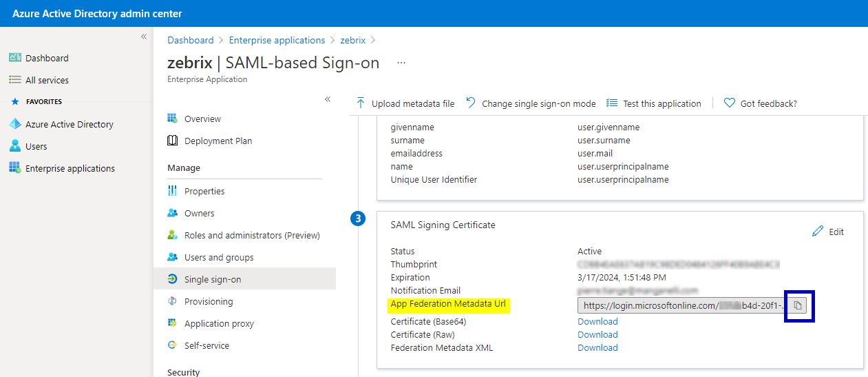Copy the App Federation Metadata Url
Image resolution: width=868 pixels, height=377 pixels.
pyautogui.click(x=798, y=305)
